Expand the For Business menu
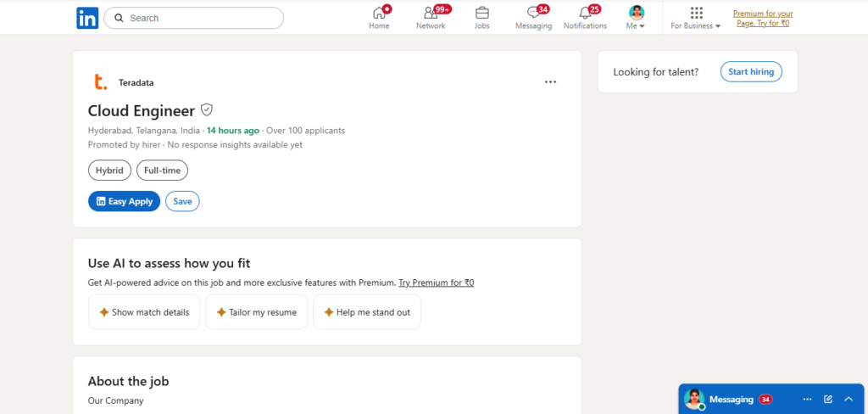 [696, 18]
